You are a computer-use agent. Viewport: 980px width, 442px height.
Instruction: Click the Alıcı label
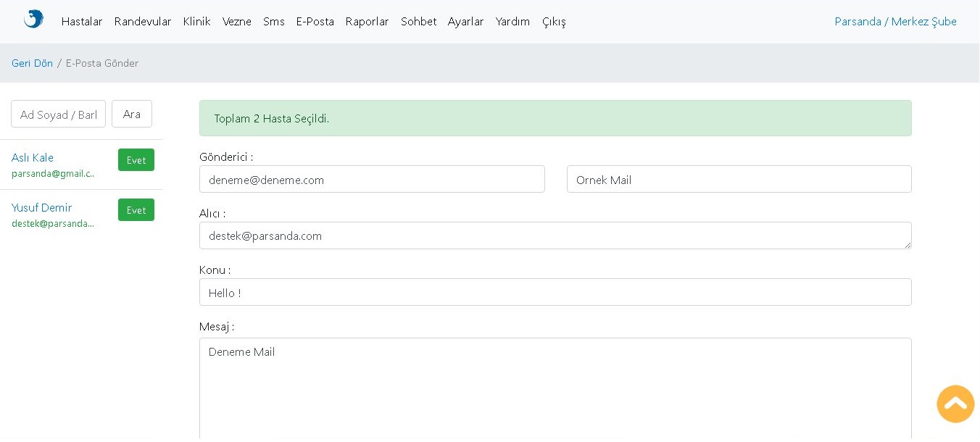click(212, 213)
